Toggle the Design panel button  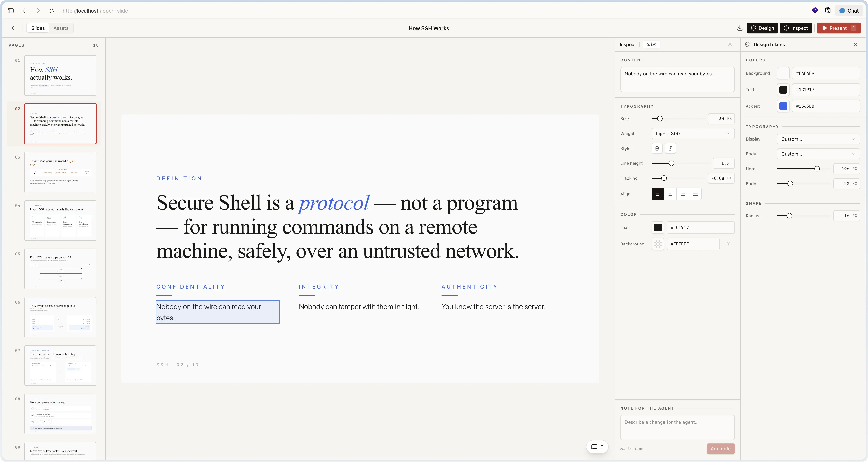(x=762, y=28)
